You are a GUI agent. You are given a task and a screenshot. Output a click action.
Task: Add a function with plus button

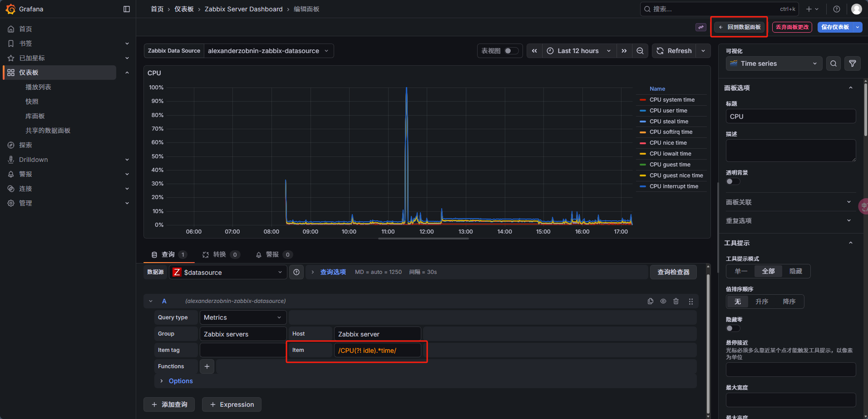(x=207, y=366)
